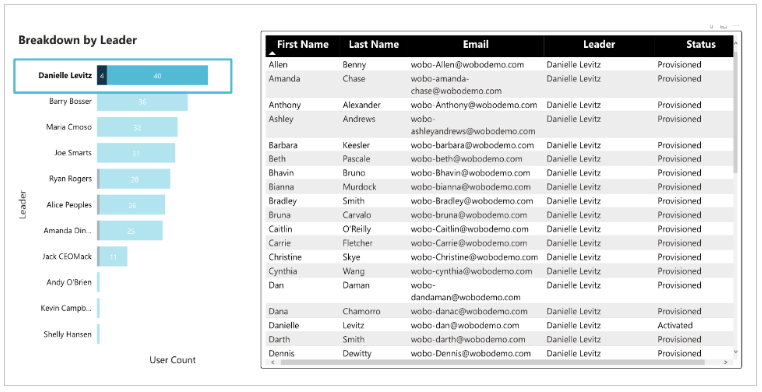
Task: Select Ryan Rogers' bar showing 28
Action: point(135,179)
